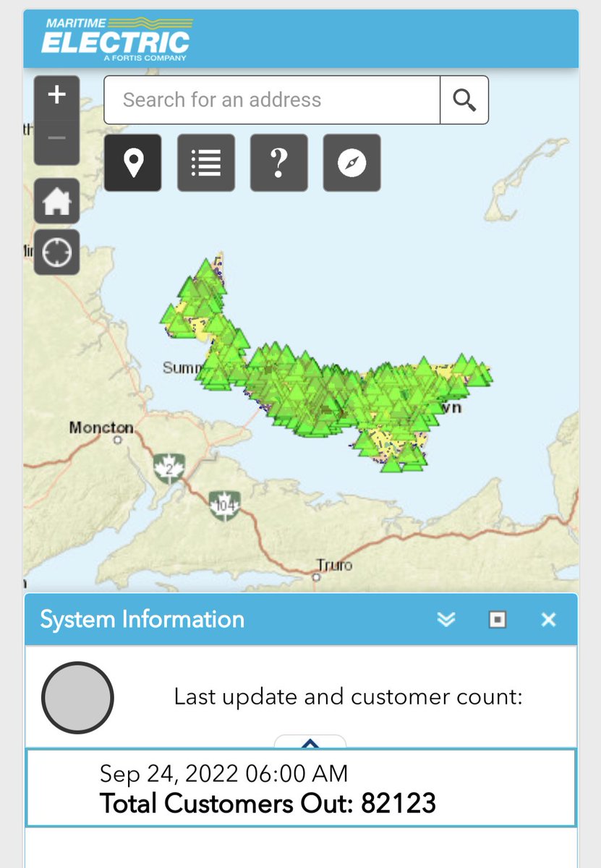Close the System Information panel
The height and width of the screenshot is (868, 601).
547,619
